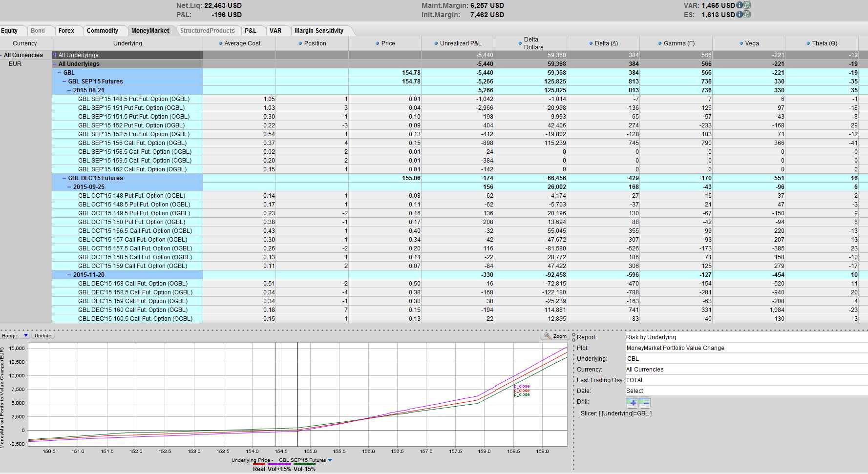Collapse the 2015-08-21 expiry group
The width and height of the screenshot is (868, 474).
(69, 90)
